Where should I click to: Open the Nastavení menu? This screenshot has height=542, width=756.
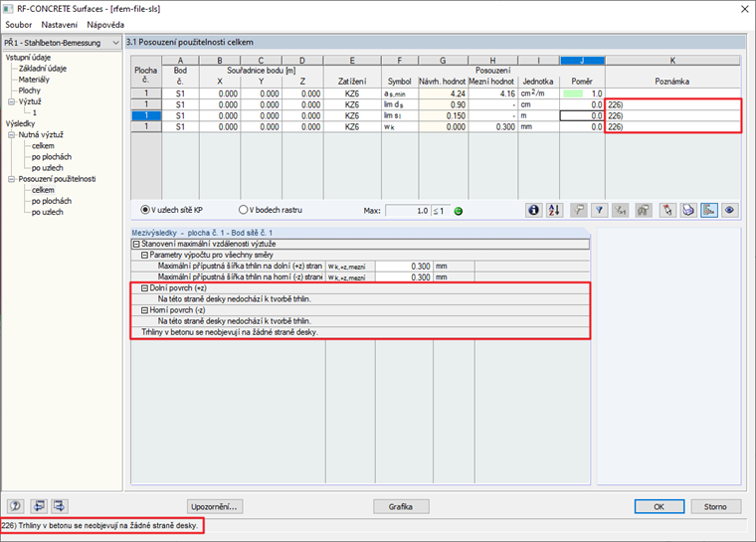(60, 25)
